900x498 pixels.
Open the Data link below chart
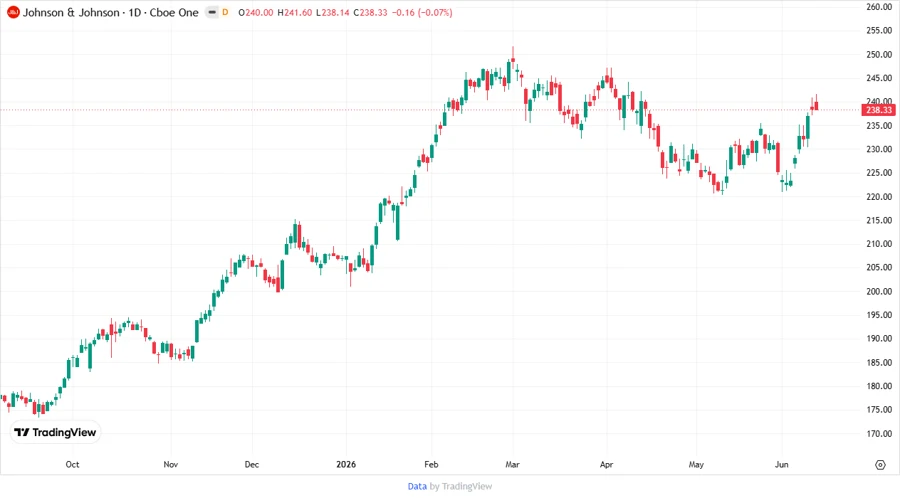coord(417,487)
